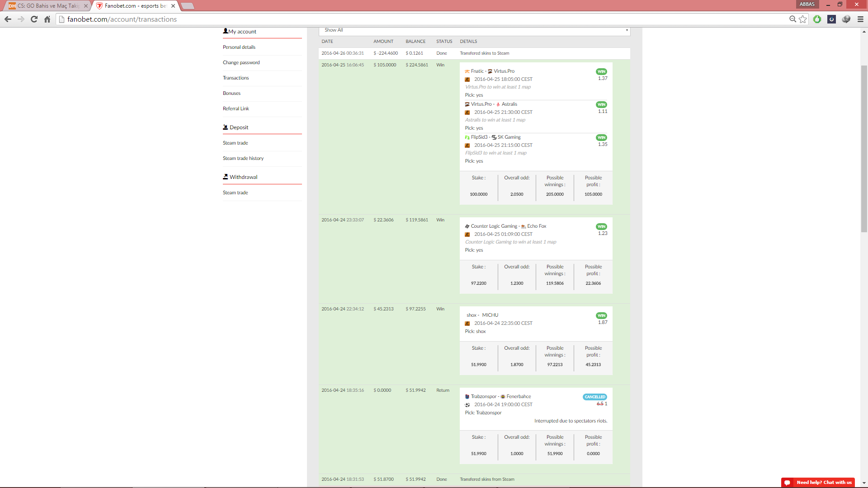The image size is (868, 488).
Task: Click the Deposit section heading
Action: point(239,127)
